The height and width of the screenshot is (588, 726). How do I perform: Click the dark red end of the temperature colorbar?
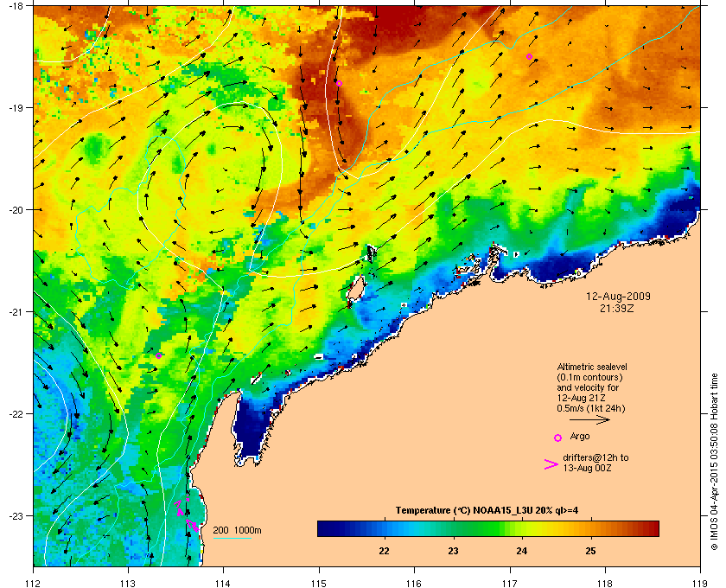point(653,528)
